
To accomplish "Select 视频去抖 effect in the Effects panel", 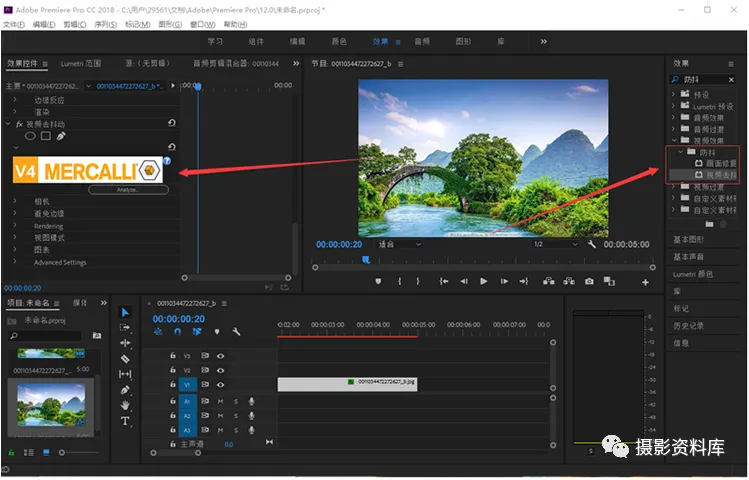I will pyautogui.click(x=718, y=174).
